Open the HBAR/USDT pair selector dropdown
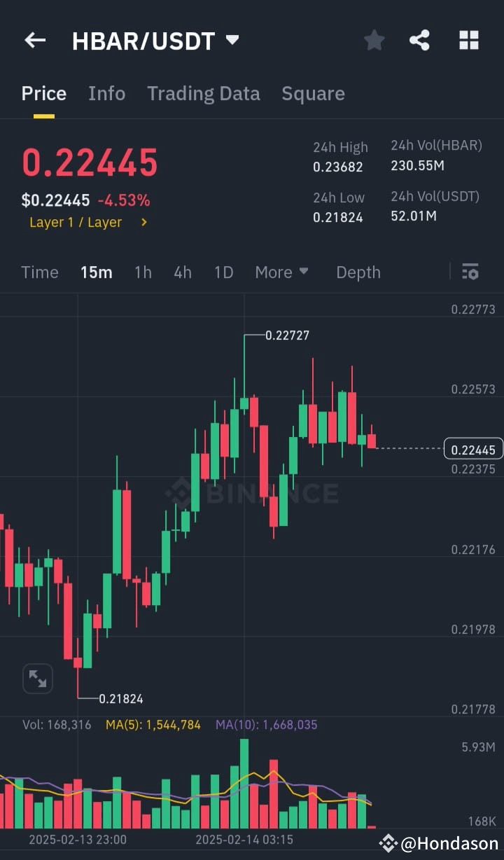The image size is (504, 860). click(x=232, y=40)
